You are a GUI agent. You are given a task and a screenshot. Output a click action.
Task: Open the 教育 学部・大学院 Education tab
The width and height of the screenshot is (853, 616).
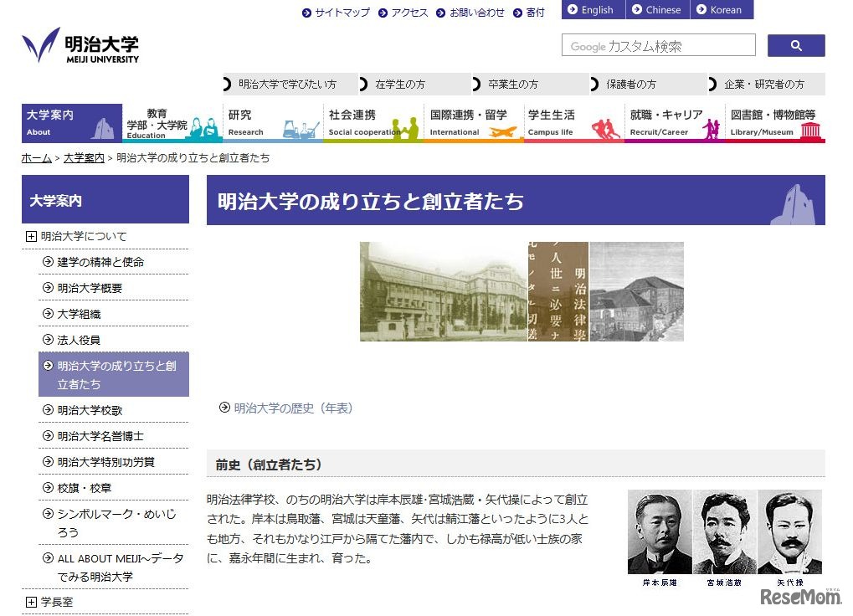pyautogui.click(x=172, y=123)
